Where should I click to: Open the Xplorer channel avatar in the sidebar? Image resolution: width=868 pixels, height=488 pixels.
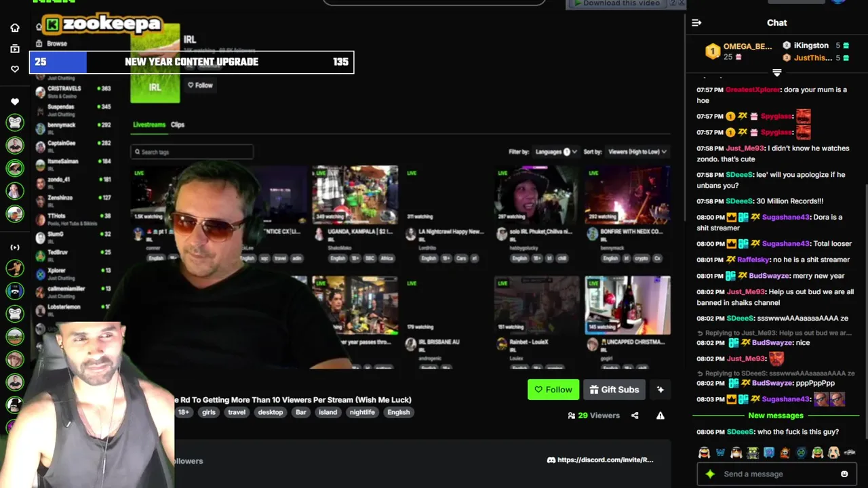40,274
